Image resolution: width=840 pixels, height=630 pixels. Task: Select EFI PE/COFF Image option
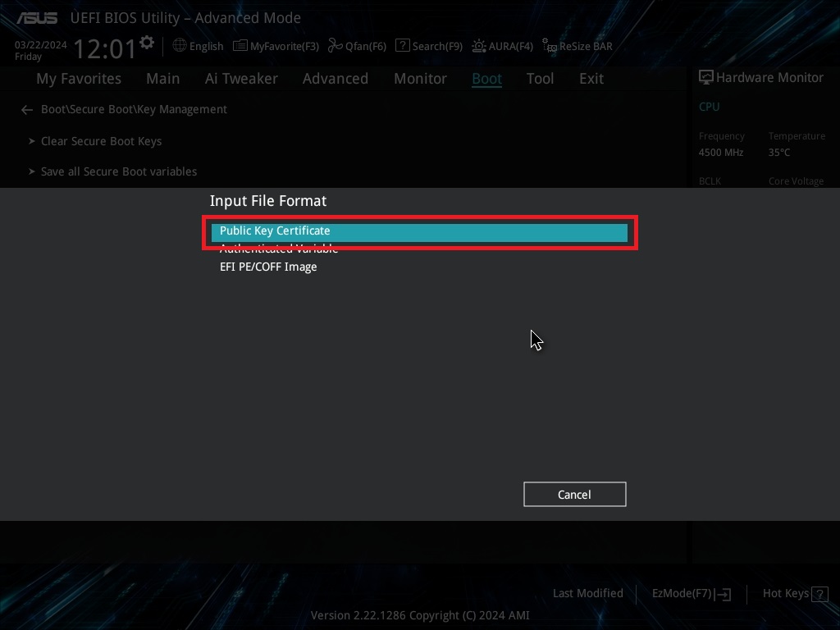tap(268, 267)
